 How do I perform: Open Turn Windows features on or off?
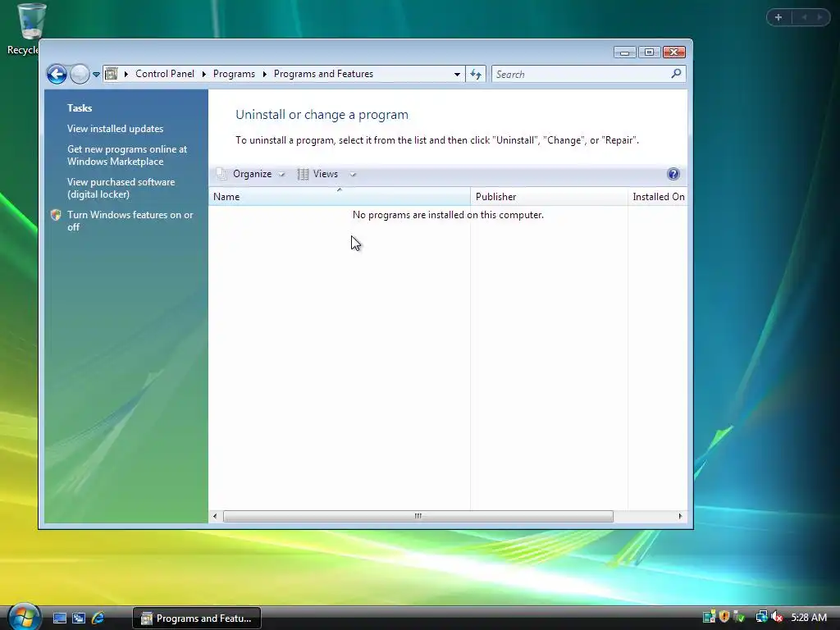click(x=130, y=221)
